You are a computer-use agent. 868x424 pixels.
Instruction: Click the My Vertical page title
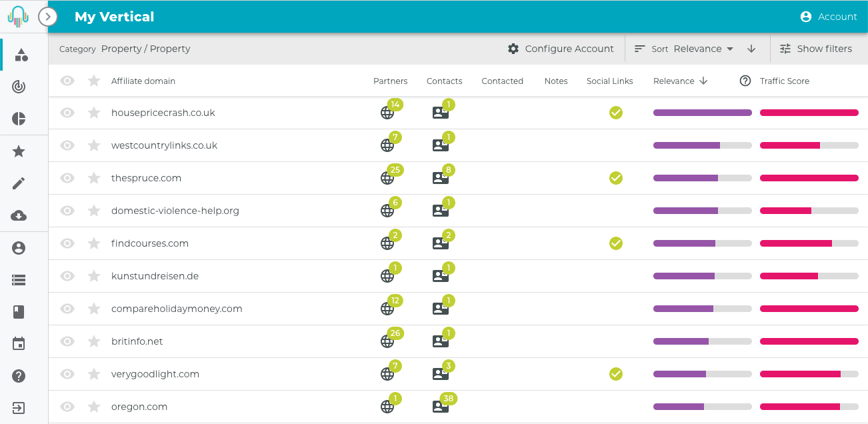tap(115, 17)
